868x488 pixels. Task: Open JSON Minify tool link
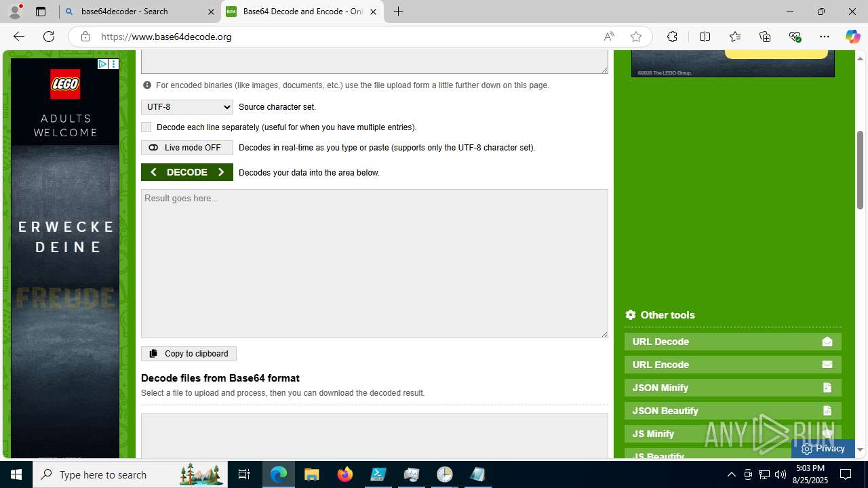(733, 388)
